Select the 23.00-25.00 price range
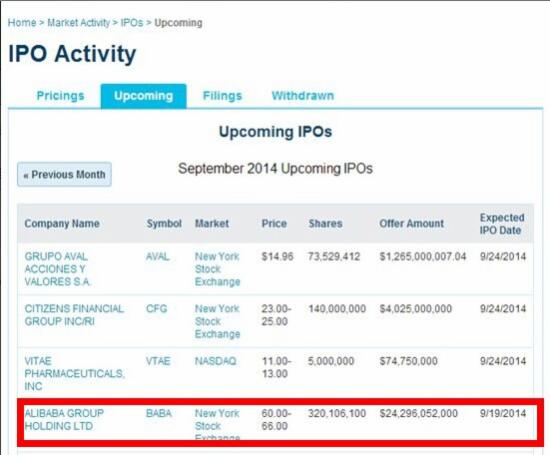550x455 pixels. click(x=276, y=315)
